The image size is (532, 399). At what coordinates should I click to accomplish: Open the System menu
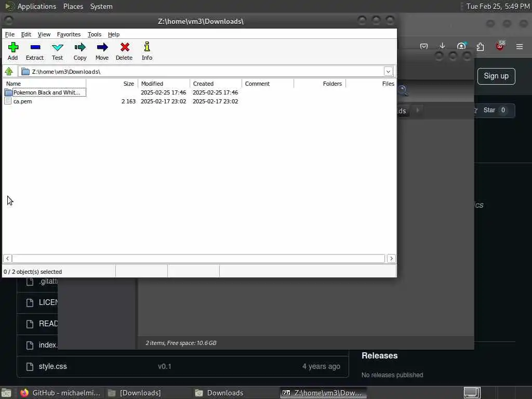click(101, 6)
